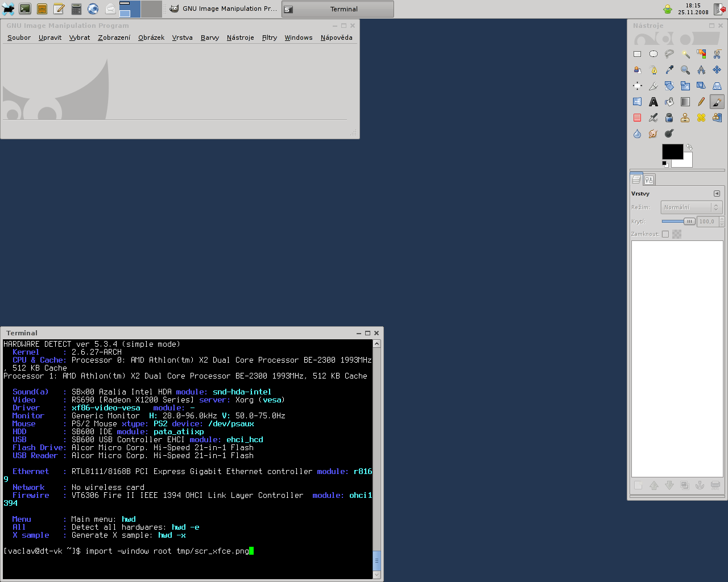Select the Airbrush tool
This screenshot has height=582, width=728.
click(653, 118)
